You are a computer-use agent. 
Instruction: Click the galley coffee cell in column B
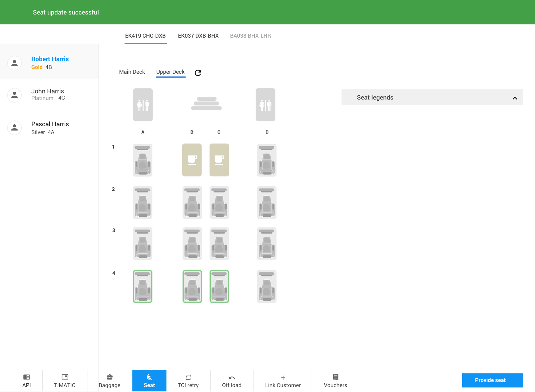click(192, 160)
